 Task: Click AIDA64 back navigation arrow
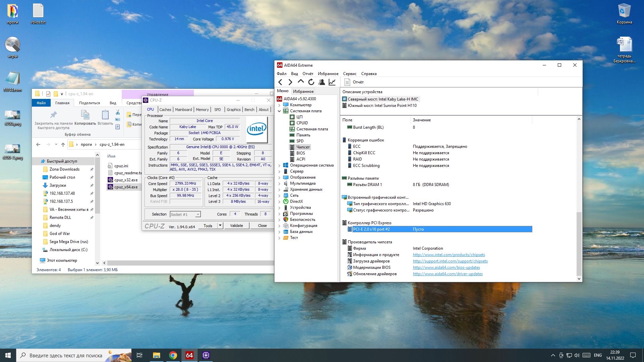pos(280,82)
